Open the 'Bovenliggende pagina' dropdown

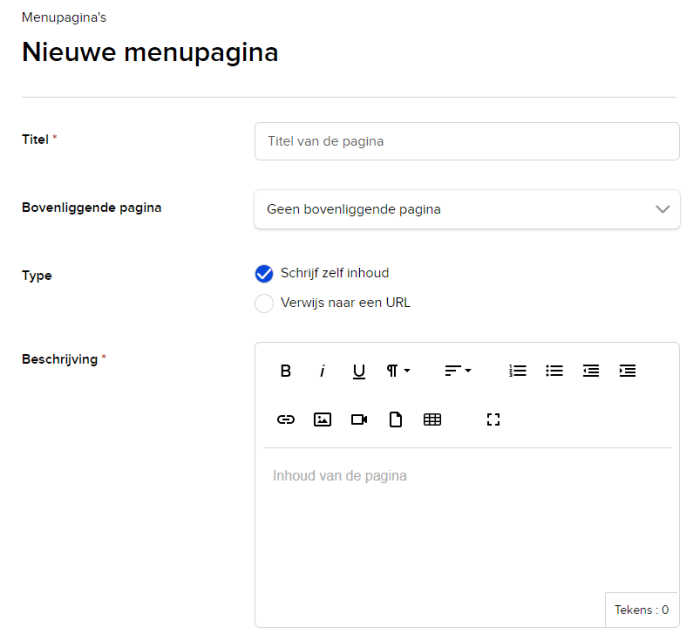point(467,210)
